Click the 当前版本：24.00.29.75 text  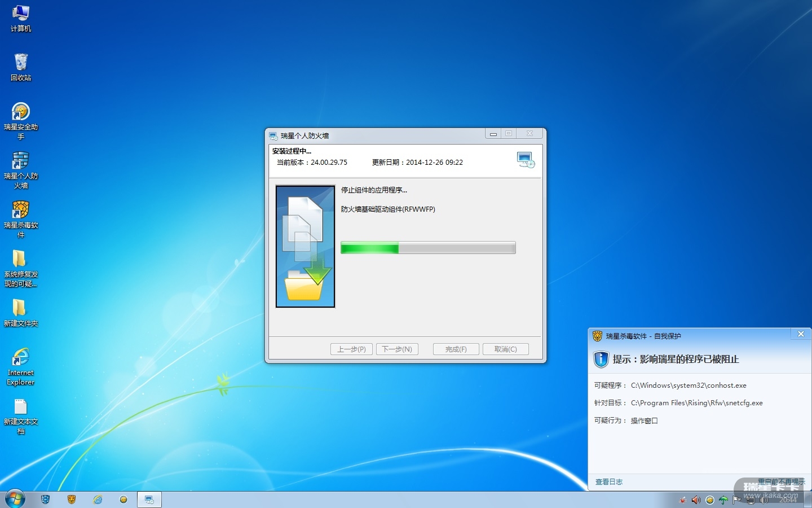[x=312, y=163]
